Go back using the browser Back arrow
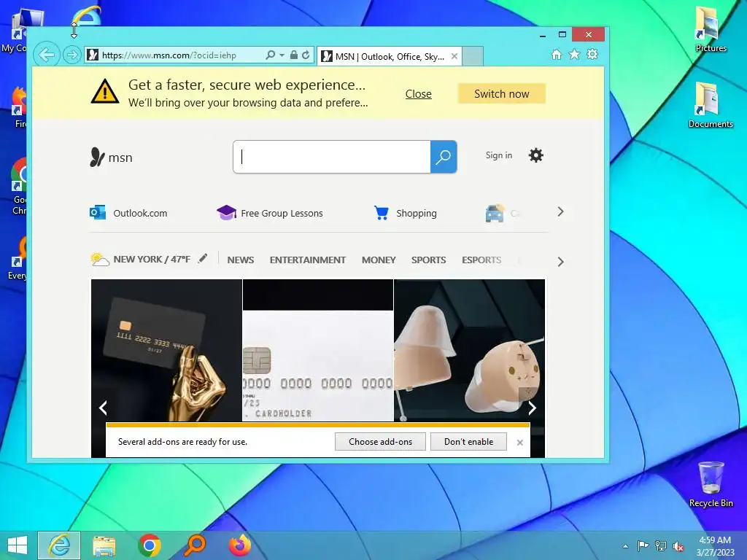This screenshot has height=560, width=747. pos(47,55)
